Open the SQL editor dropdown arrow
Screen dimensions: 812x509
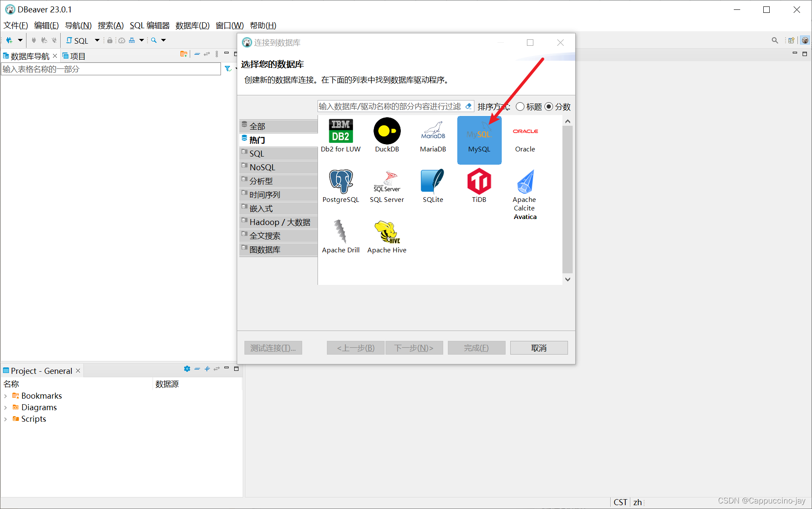[x=97, y=40]
